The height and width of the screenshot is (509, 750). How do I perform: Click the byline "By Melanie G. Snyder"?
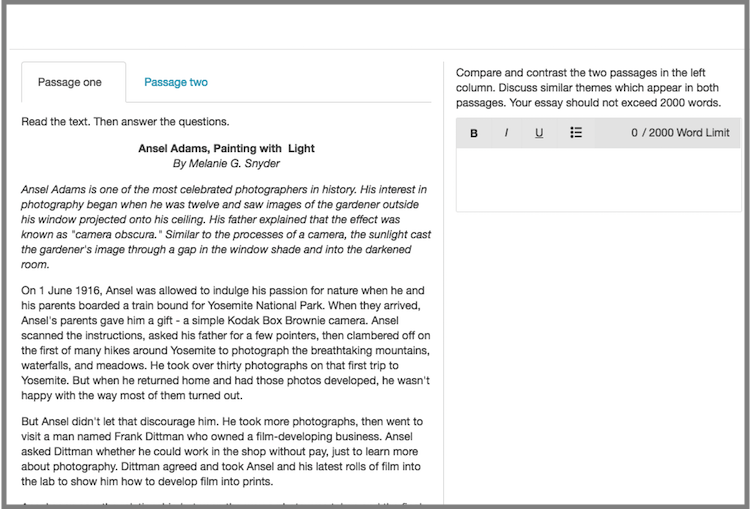tap(226, 163)
